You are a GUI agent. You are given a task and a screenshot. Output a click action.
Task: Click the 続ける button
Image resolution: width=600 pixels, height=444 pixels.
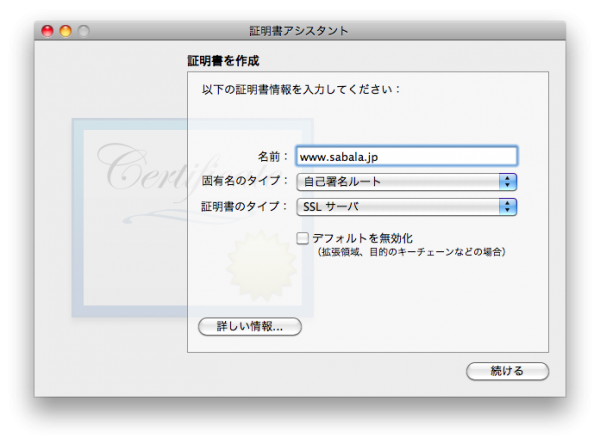[507, 371]
